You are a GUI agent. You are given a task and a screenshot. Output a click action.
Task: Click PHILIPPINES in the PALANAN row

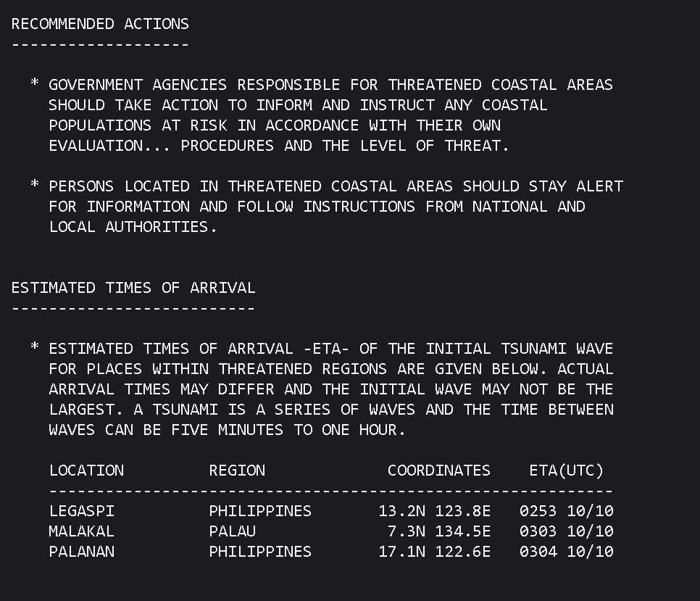[x=260, y=552]
